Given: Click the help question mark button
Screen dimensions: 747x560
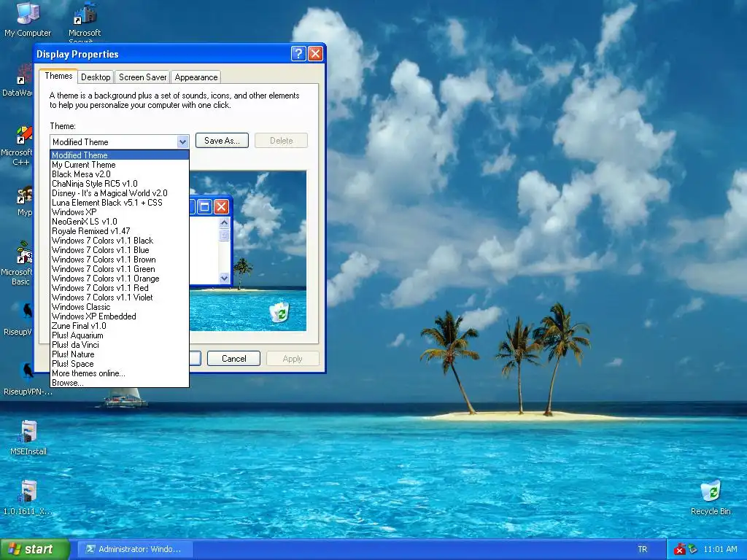Looking at the screenshot, I should (x=298, y=53).
